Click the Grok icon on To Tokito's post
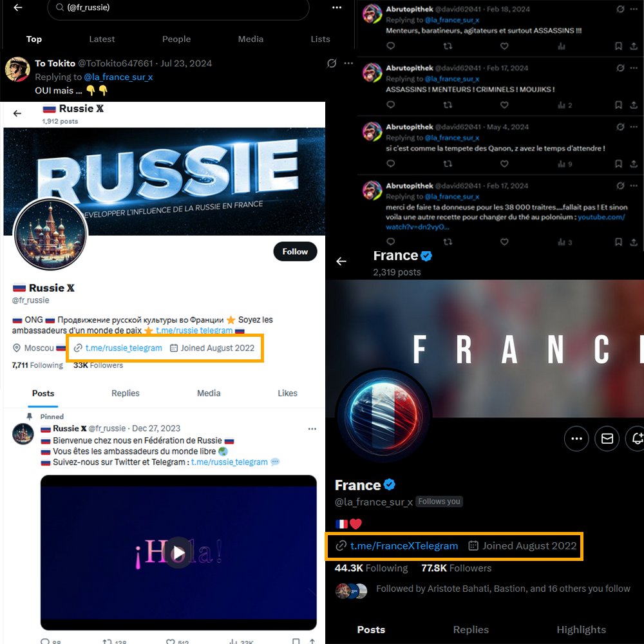Viewport: 644px width, 644px height. click(x=332, y=63)
